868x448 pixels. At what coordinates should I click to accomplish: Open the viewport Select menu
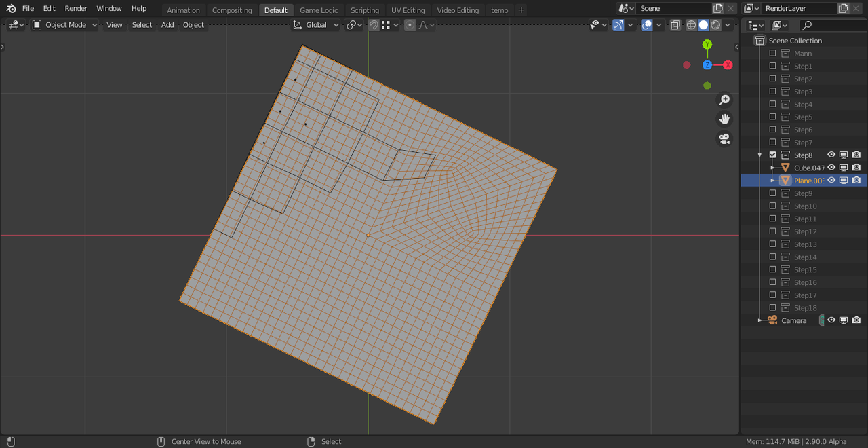(142, 25)
